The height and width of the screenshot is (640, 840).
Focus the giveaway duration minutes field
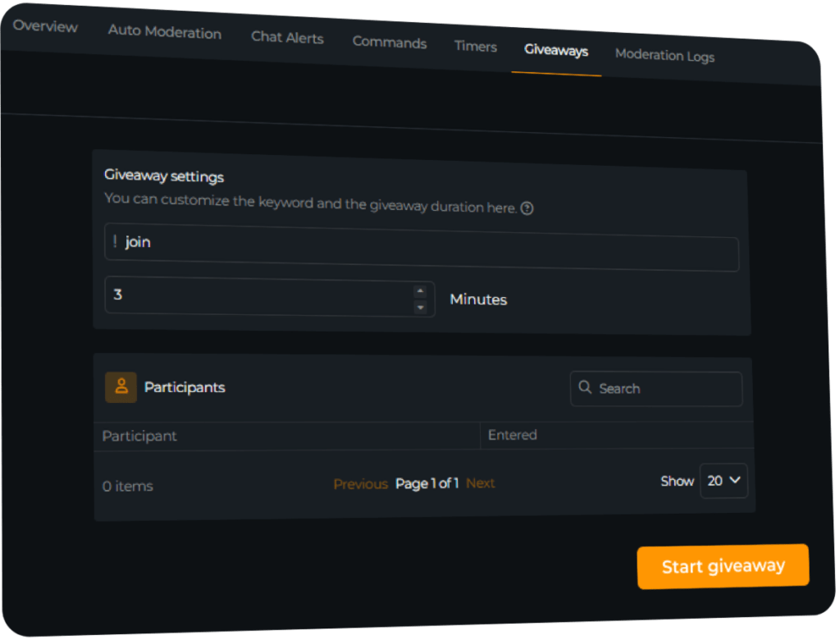[254, 296]
